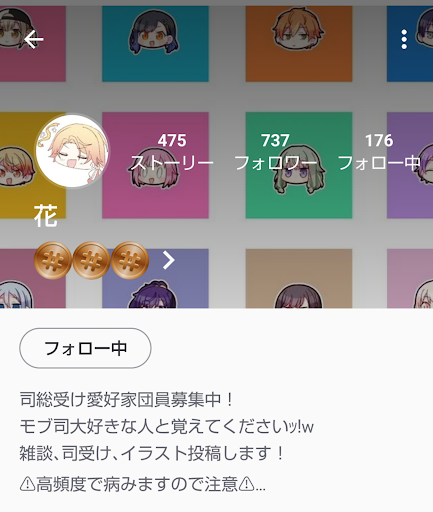This screenshot has height=512, width=433.
Task: Tap green header tile with green-haired character
Action: click(299, 165)
